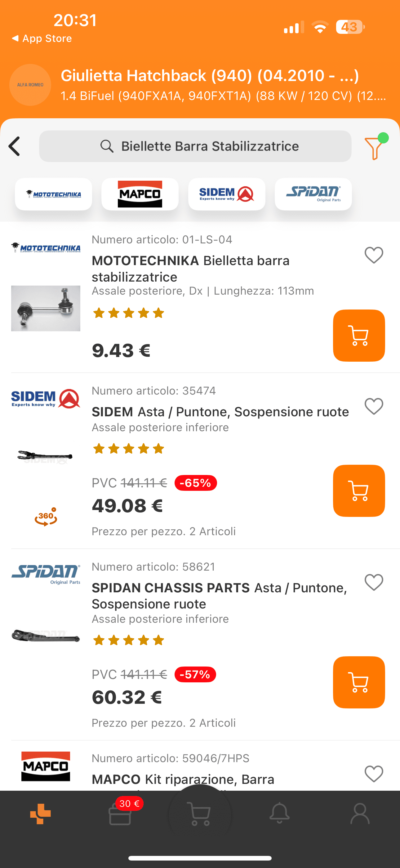The width and height of the screenshot is (400, 868).
Task: View MOTOTECHNIKA stabilizer link product photo
Action: click(x=46, y=308)
